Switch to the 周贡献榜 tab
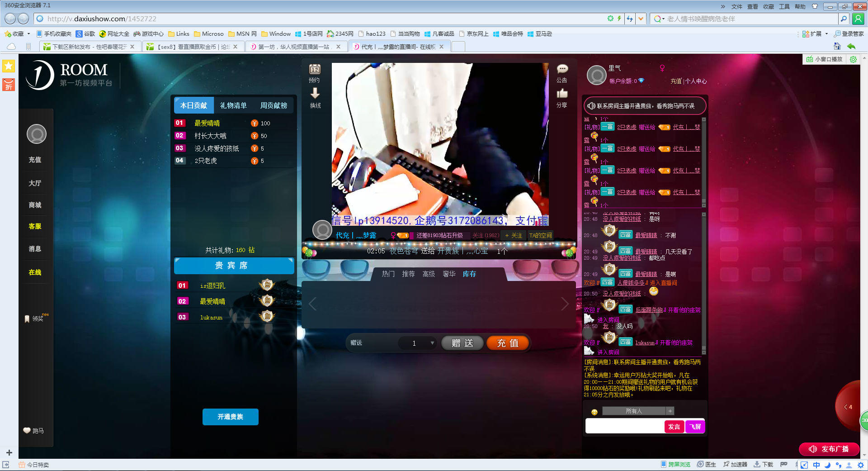The width and height of the screenshot is (868, 471). pyautogui.click(x=274, y=105)
